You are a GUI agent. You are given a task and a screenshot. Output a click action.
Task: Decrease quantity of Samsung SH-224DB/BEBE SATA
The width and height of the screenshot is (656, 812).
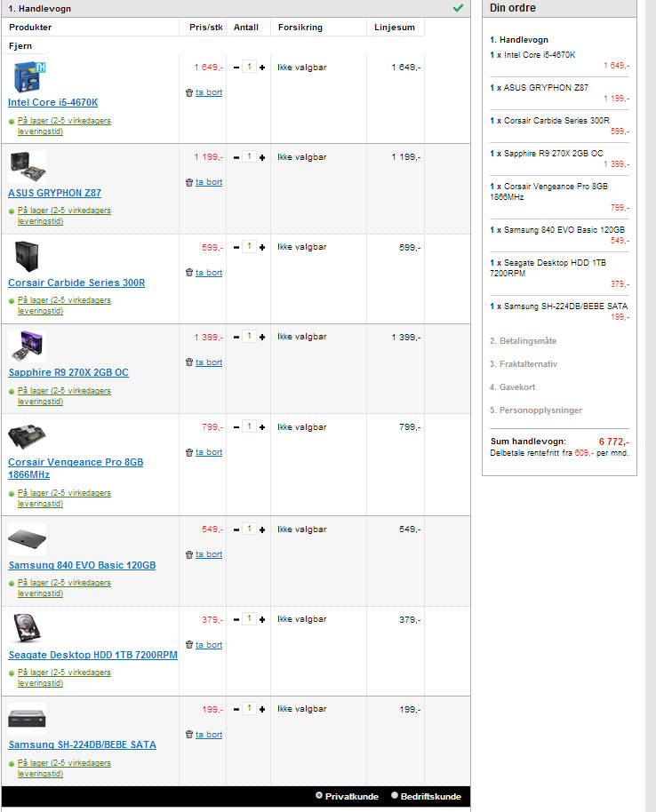point(236,709)
